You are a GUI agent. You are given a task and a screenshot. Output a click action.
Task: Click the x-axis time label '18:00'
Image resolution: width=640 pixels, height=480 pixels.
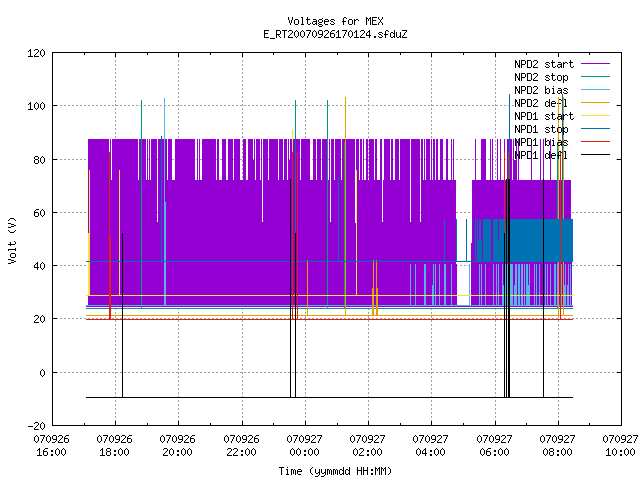point(115,452)
